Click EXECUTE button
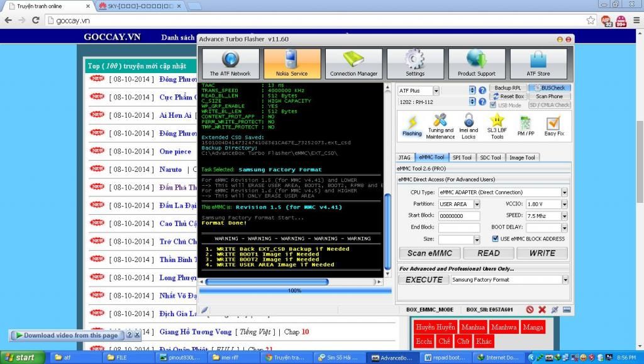Viewport: 644px width, 364px height. [424, 280]
